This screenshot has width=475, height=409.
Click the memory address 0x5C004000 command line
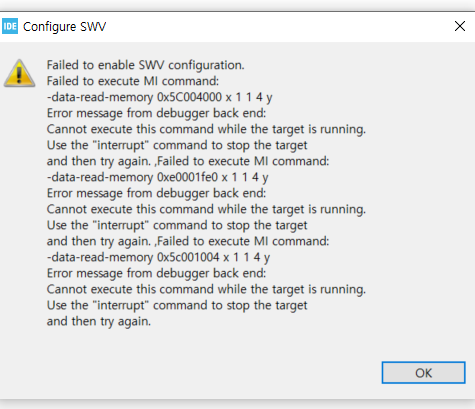(159, 97)
